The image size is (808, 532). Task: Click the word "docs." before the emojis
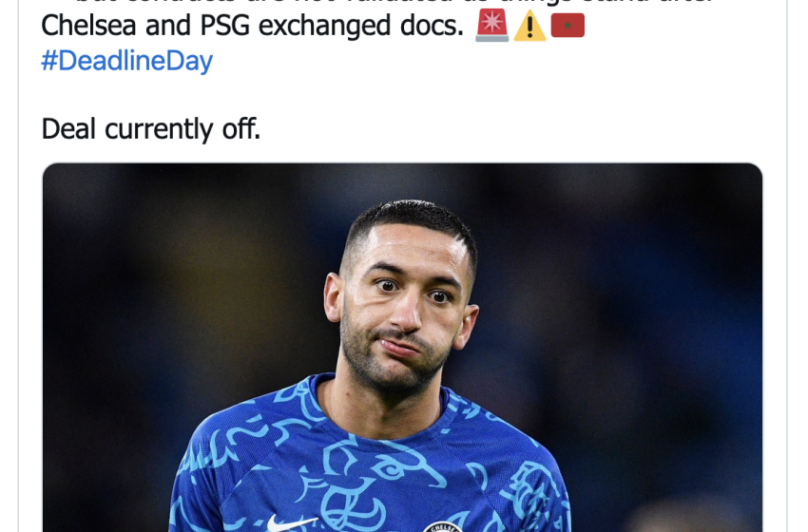pos(432,26)
